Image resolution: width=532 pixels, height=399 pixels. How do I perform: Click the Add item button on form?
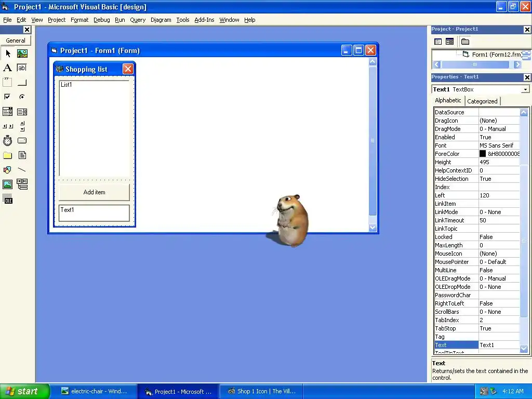point(95,192)
